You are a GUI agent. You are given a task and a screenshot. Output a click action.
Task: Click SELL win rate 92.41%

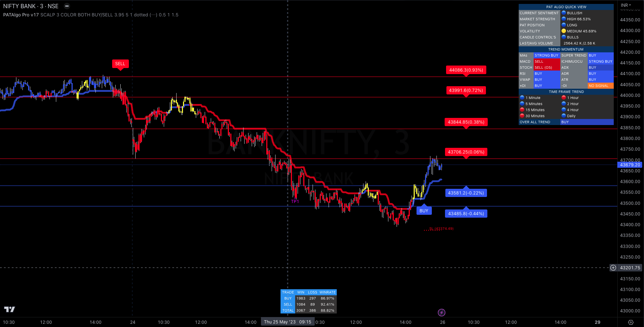328,304
